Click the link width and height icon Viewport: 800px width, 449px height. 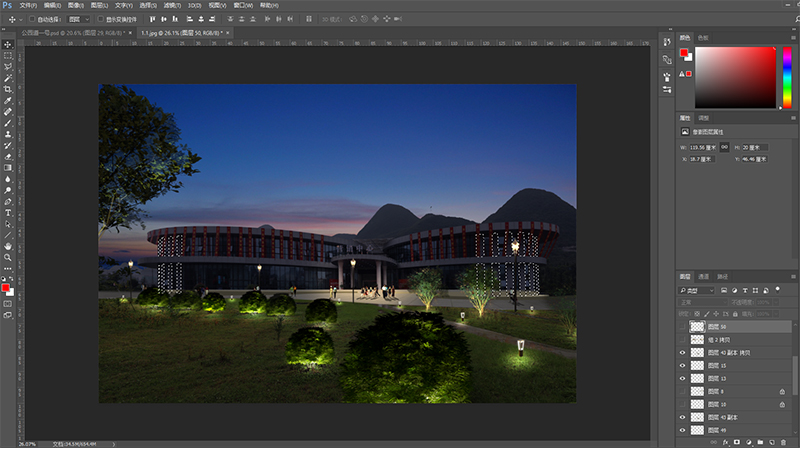(724, 147)
